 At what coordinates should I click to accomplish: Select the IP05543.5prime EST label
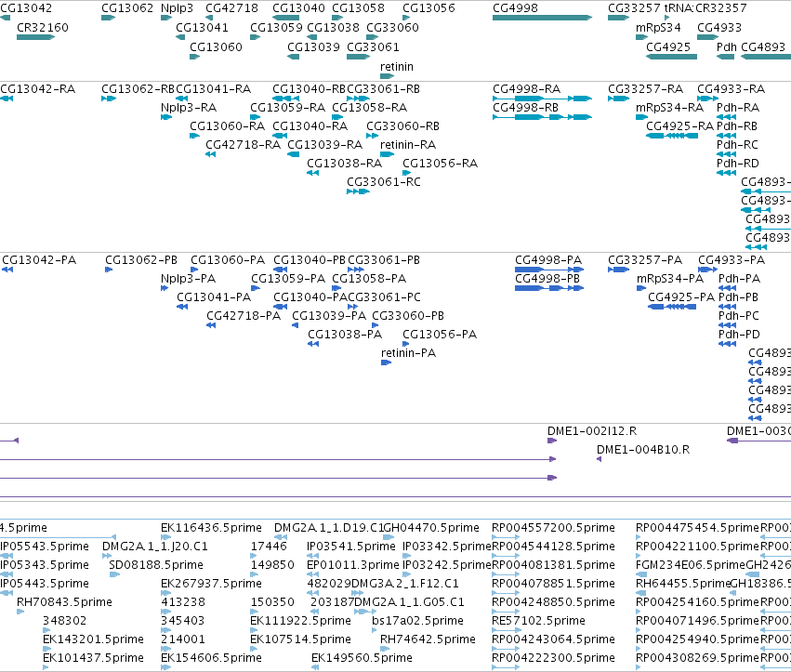pyautogui.click(x=45, y=547)
